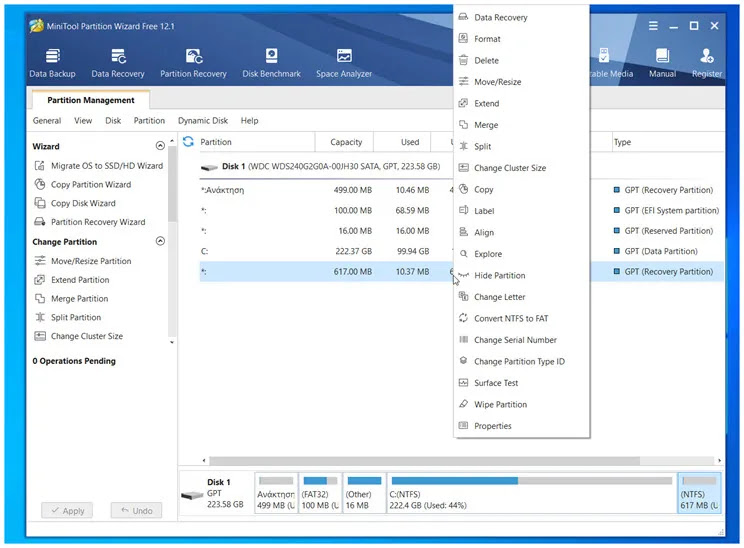Screen dimensions: 744x548
Task: Start the Copy Disk Wizard
Action: click(x=75, y=203)
